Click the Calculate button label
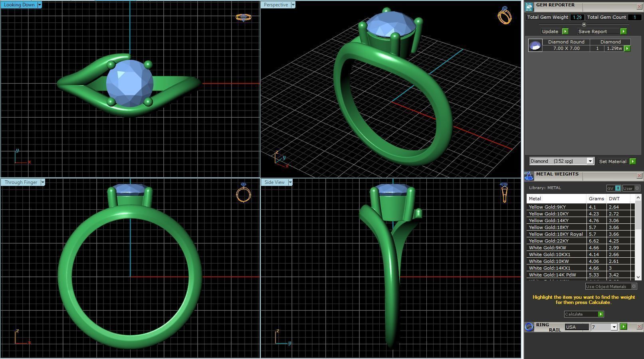644x359 pixels. [574, 314]
